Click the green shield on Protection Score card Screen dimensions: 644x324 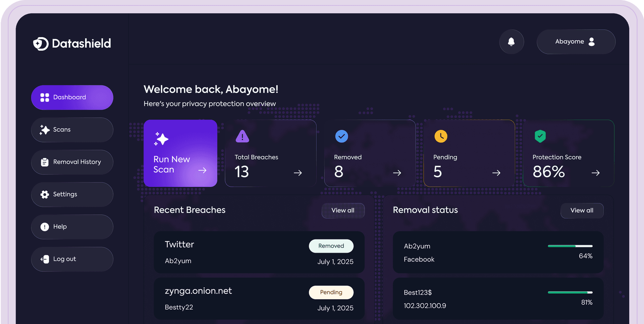click(x=540, y=136)
